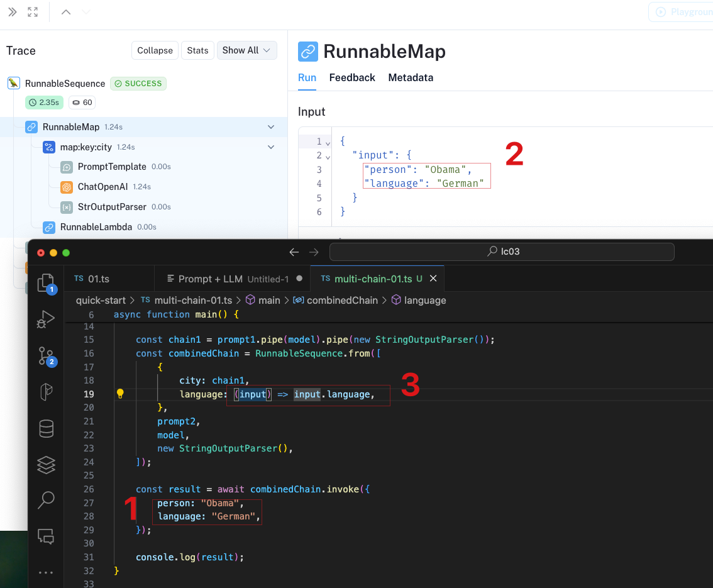Image resolution: width=713 pixels, height=588 pixels.
Task: Click PromptTemplate node icon
Action: [x=67, y=167]
